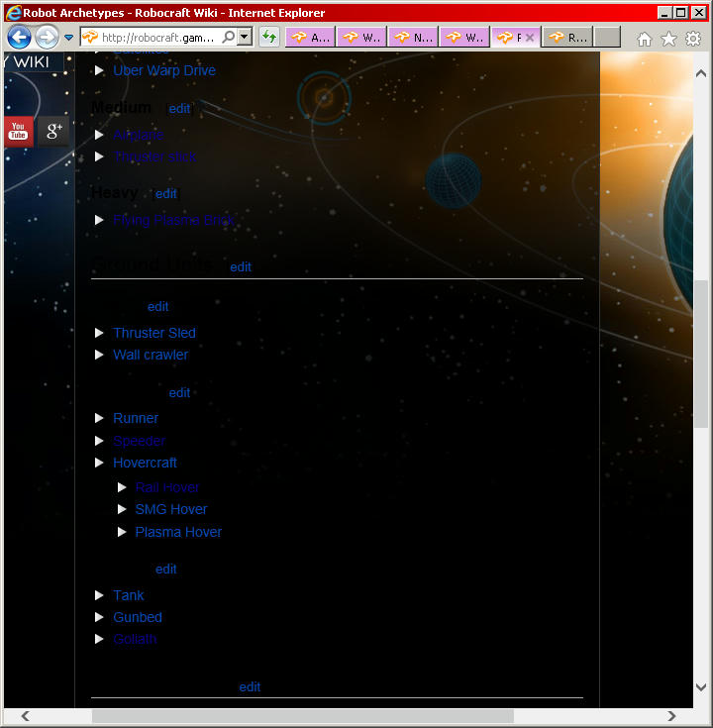Open the Thruster stick link
The width and height of the screenshot is (713, 728).
[x=154, y=156]
